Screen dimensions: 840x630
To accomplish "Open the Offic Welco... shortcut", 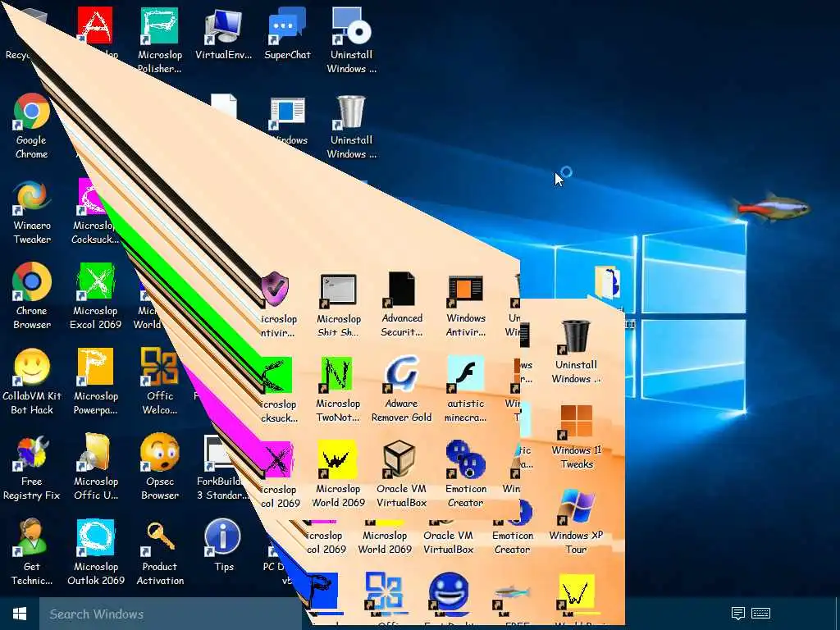I will 159,367.
